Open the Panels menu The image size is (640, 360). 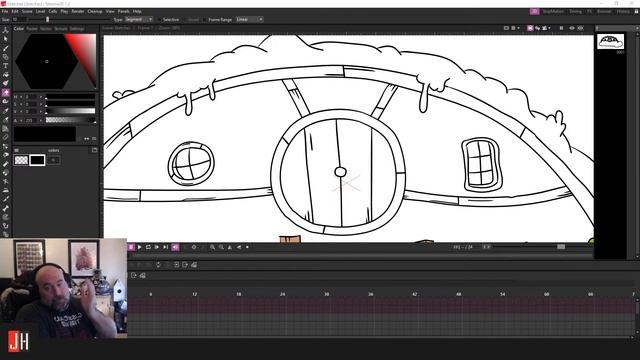(124, 11)
